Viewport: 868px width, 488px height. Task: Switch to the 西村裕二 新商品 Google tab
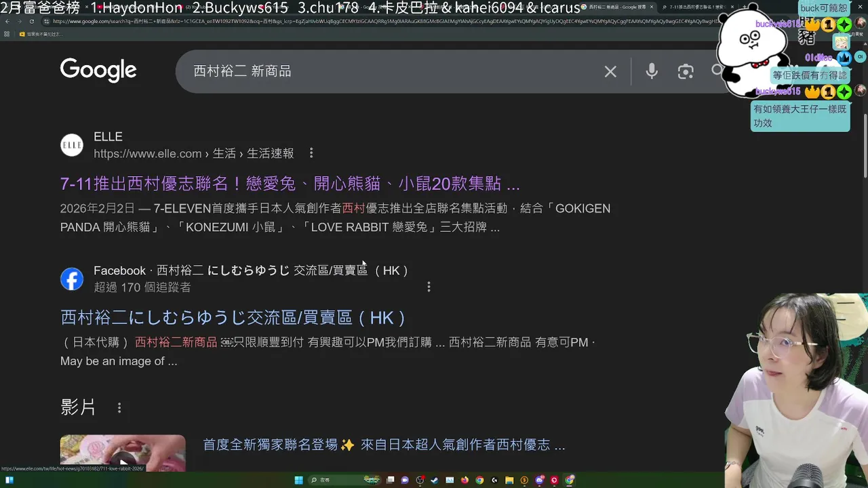[x=617, y=7]
